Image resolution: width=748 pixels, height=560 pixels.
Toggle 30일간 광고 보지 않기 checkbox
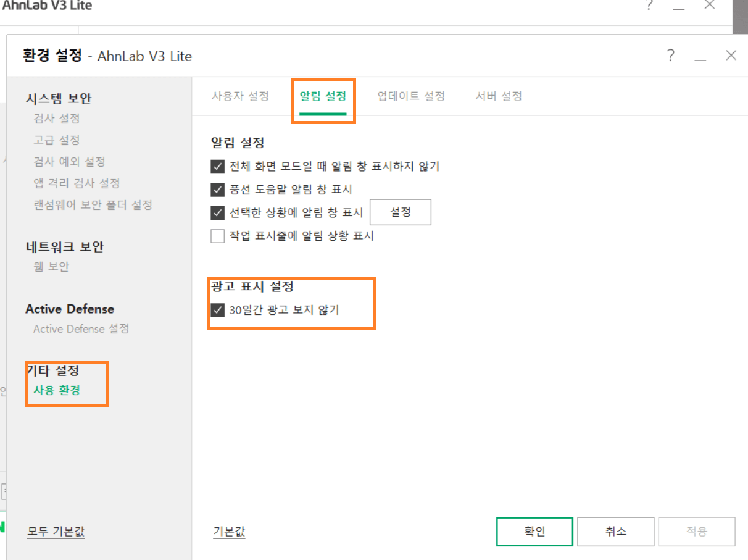click(x=217, y=310)
